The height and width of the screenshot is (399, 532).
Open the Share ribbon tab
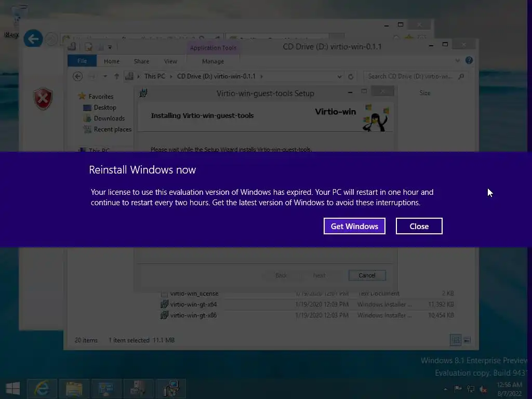141,61
